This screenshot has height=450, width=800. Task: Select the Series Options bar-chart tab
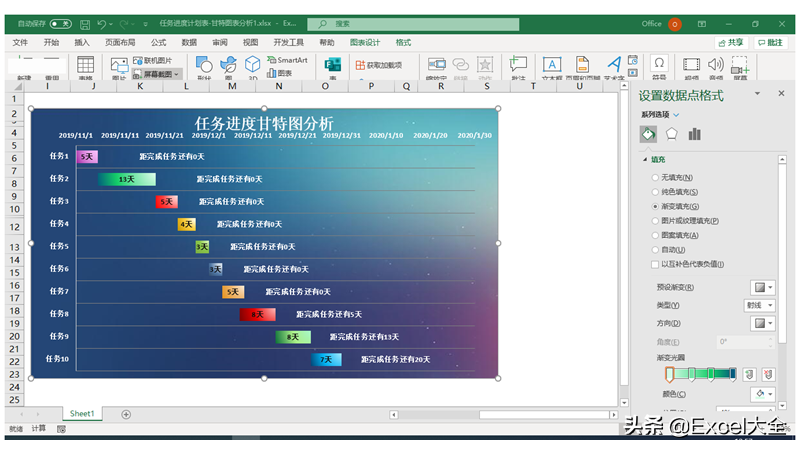click(694, 134)
